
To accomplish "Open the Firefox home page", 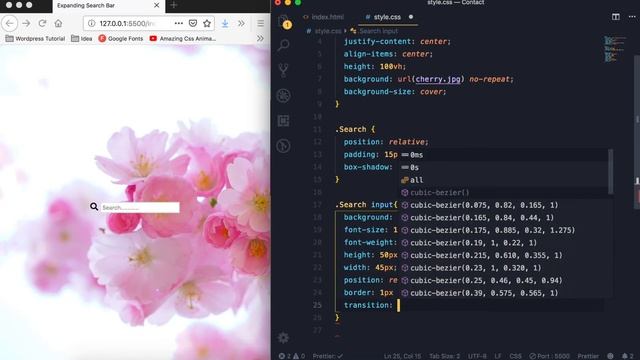I will (x=58, y=24).
